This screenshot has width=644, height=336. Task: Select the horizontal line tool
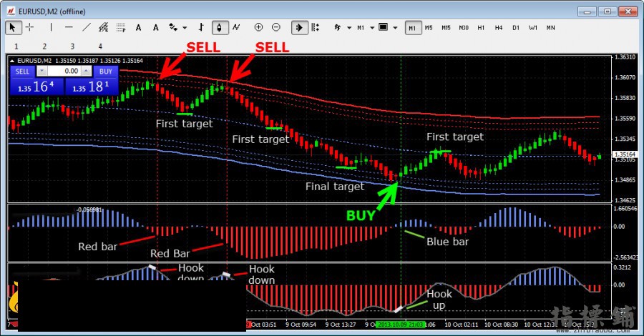(69, 27)
